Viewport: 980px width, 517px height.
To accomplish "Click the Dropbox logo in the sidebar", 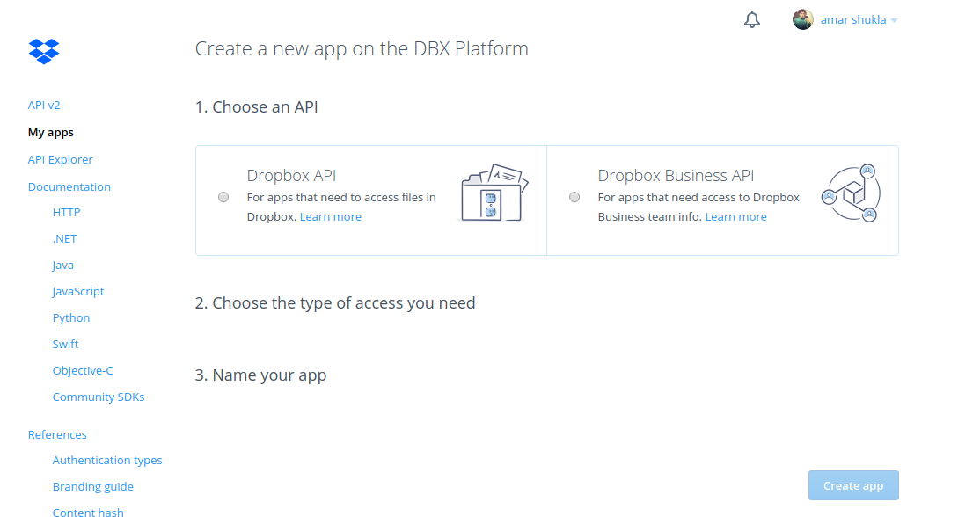I will pos(43,51).
